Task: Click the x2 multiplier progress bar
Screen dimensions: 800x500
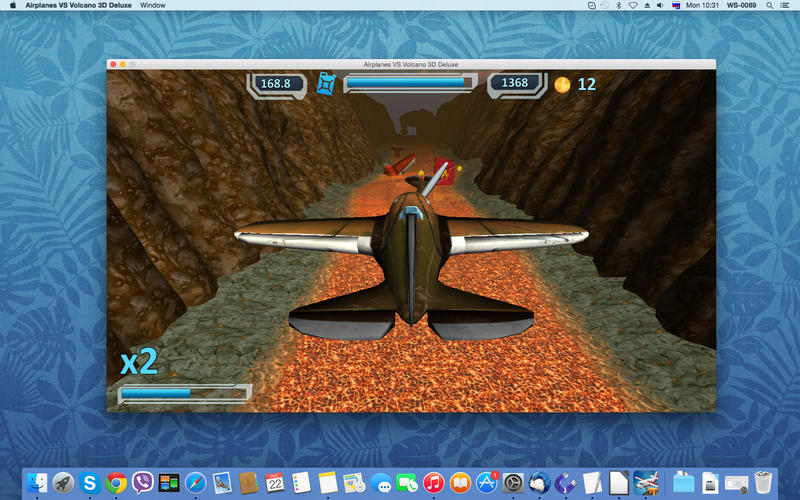Action: pos(185,393)
